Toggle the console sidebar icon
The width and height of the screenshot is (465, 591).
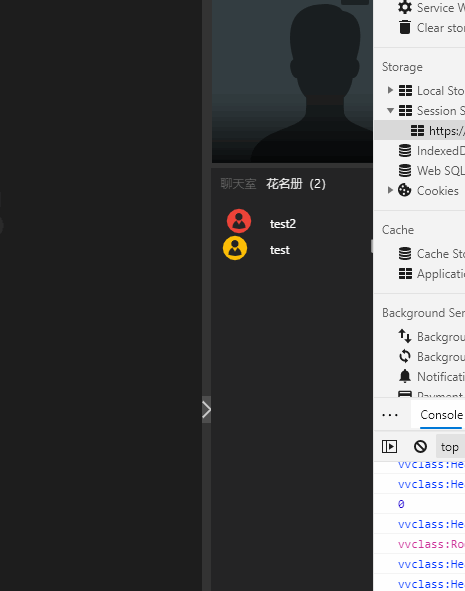tap(389, 447)
